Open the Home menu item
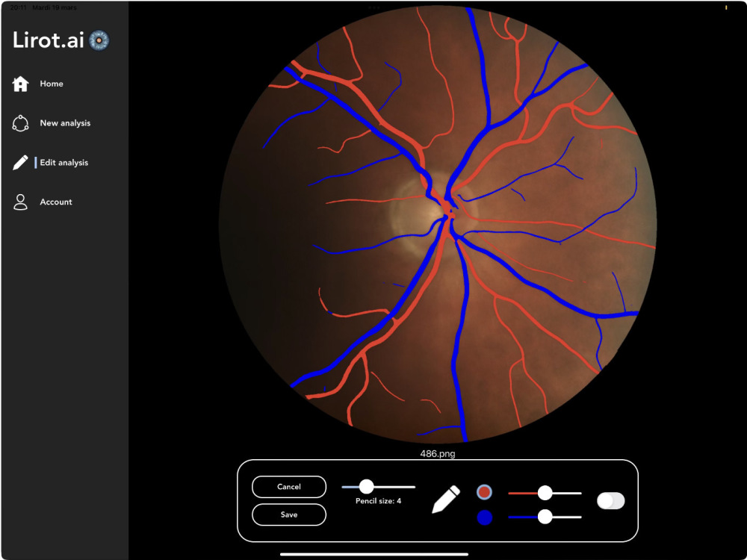747x560 pixels. [52, 84]
